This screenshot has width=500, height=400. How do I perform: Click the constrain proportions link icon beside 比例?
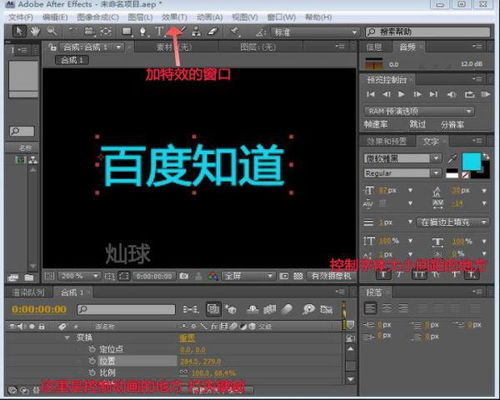[184, 372]
